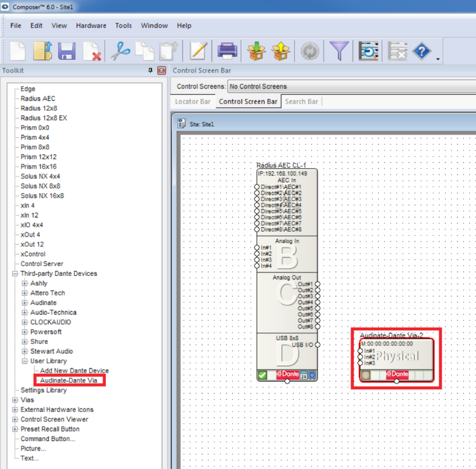The height and width of the screenshot is (469, 476).
Task: Collapse the User Library branch
Action: [x=24, y=361]
